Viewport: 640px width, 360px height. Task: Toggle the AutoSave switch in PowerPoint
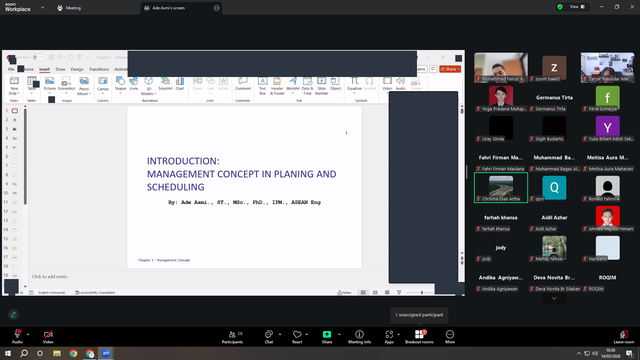click(x=38, y=57)
